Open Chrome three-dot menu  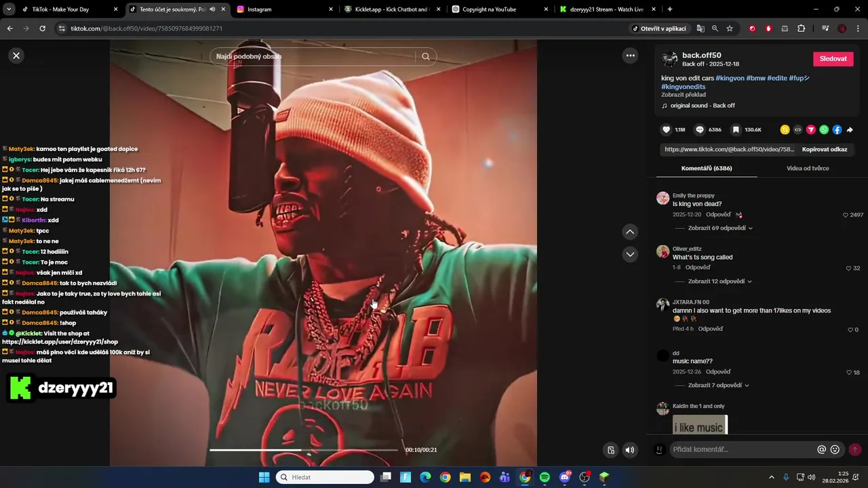pyautogui.click(x=859, y=28)
